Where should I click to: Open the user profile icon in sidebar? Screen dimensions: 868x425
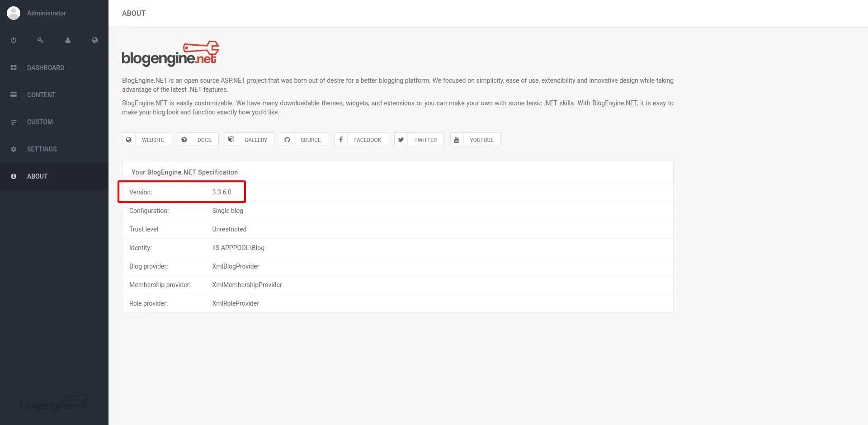[68, 40]
